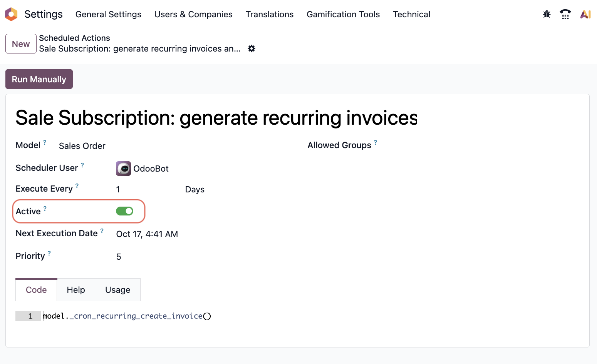Go back to Scheduled Actions breadcrumb
The width and height of the screenshot is (597, 364).
tap(74, 38)
